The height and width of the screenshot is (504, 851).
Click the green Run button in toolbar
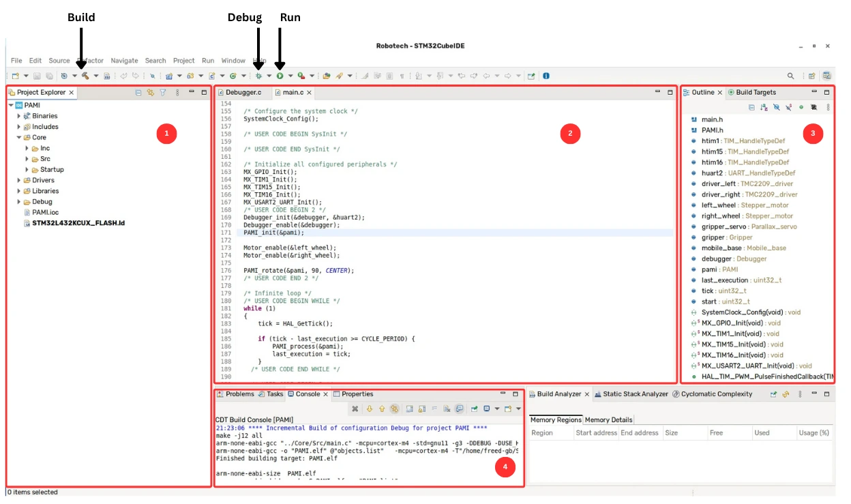pos(280,76)
